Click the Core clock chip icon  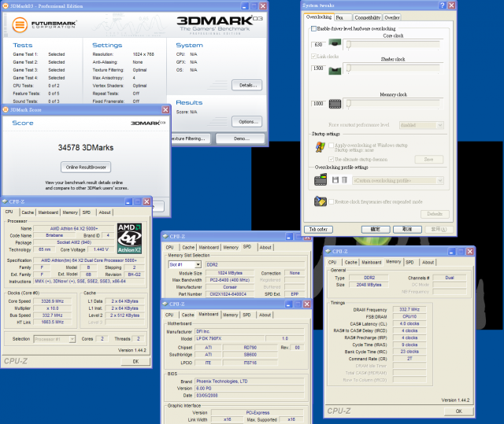pyautogui.click(x=335, y=42)
